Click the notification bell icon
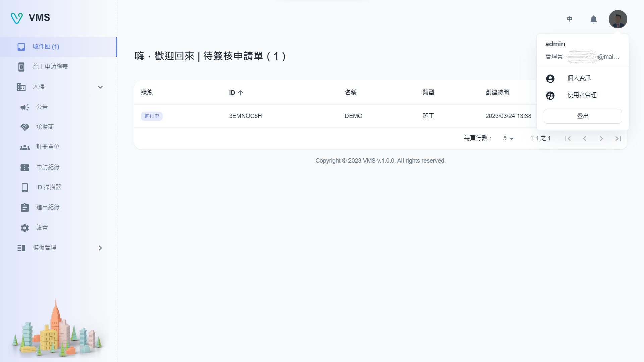 [593, 19]
